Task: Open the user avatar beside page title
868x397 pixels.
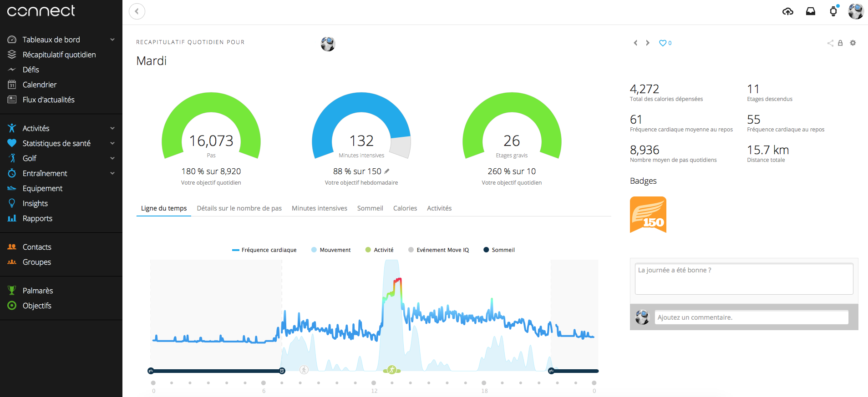Action: click(x=328, y=44)
